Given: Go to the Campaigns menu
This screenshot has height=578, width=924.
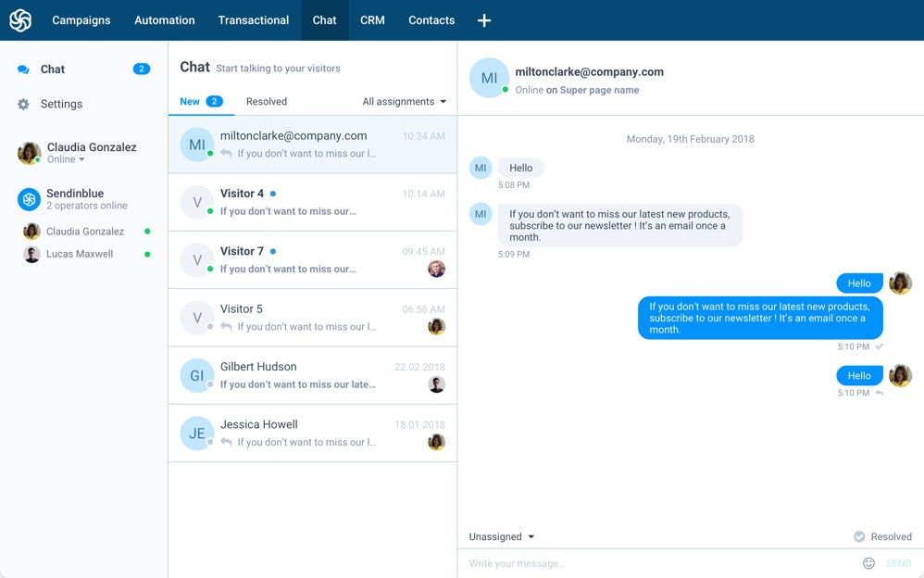Looking at the screenshot, I should (81, 20).
